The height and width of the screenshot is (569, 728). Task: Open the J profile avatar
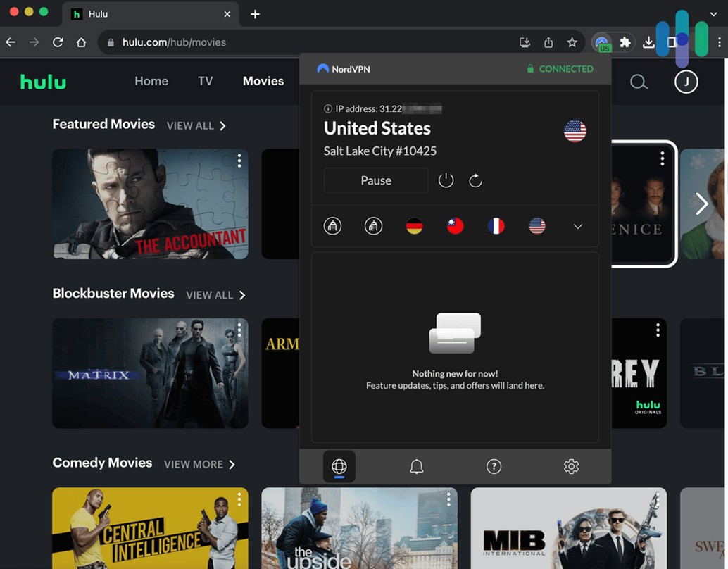pyautogui.click(x=686, y=82)
